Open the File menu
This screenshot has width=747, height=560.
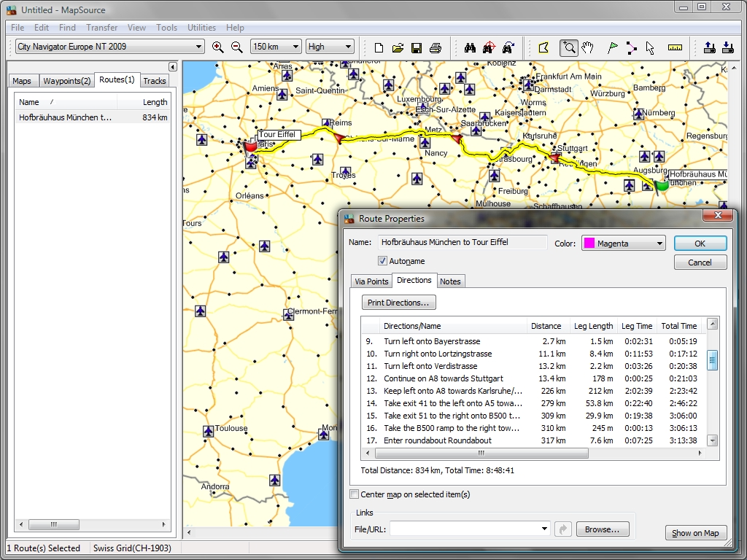(18, 28)
